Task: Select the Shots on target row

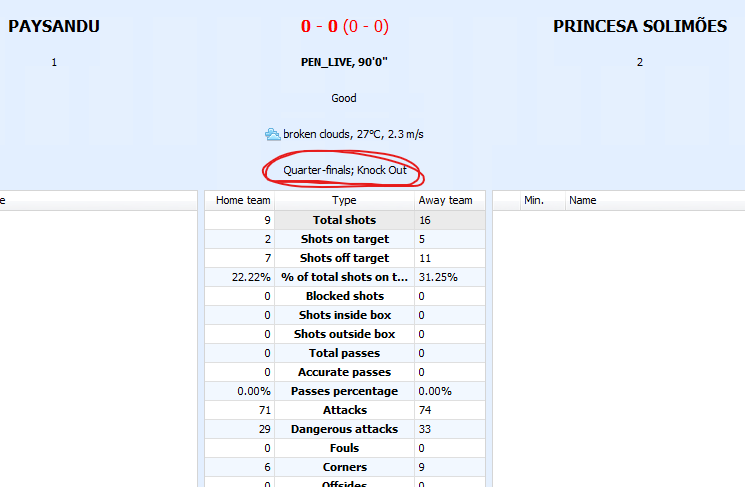Action: tap(345, 239)
